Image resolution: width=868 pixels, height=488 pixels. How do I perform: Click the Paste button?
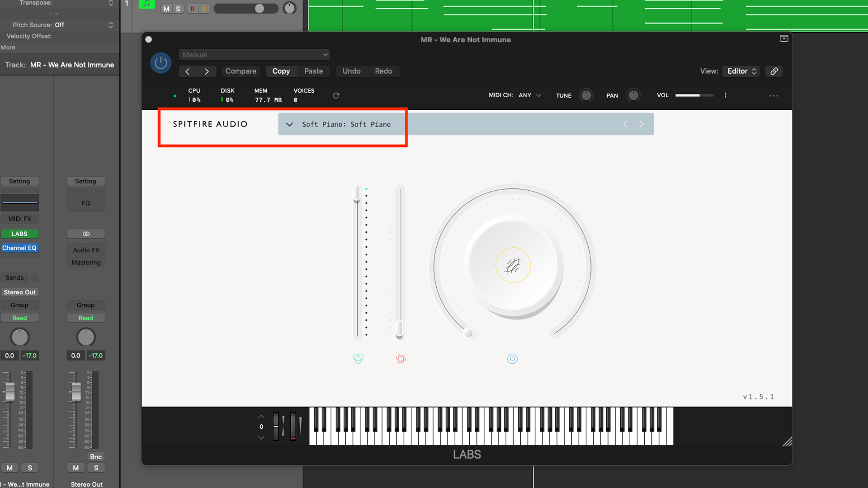click(x=313, y=71)
